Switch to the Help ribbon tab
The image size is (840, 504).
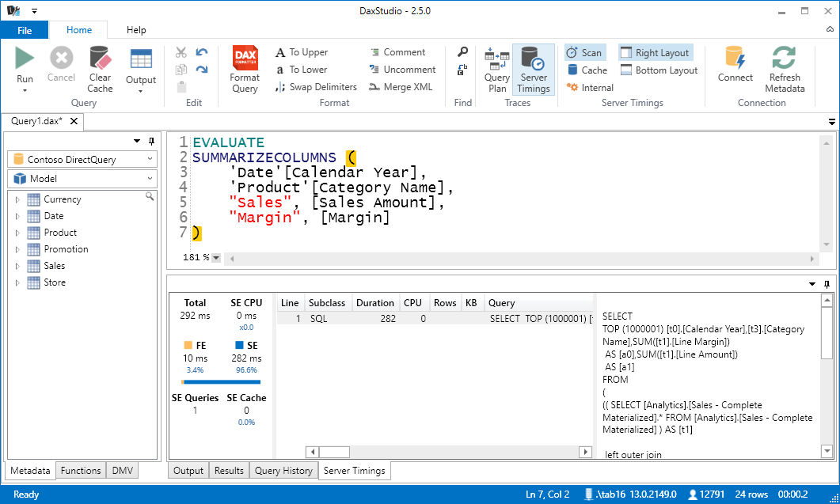pos(136,30)
